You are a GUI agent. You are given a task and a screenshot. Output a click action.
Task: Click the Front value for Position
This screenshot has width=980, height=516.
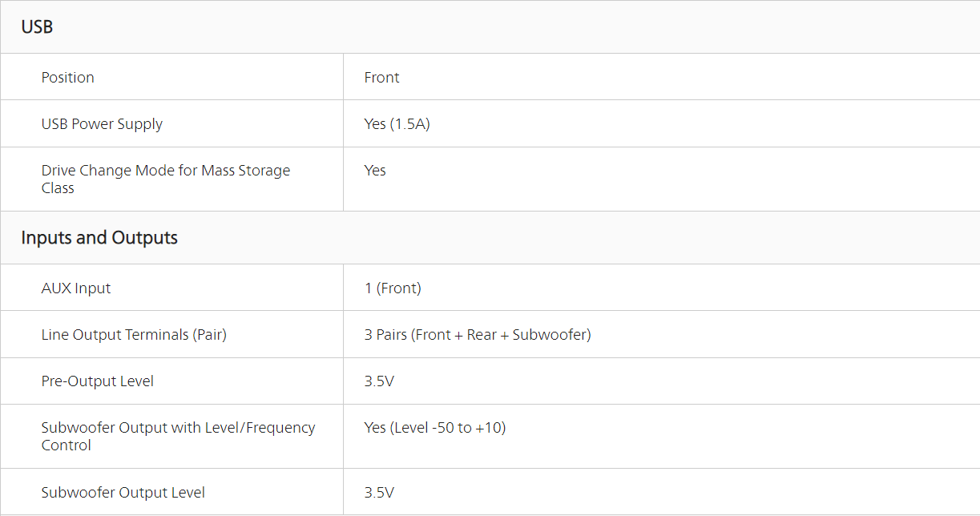point(381,78)
